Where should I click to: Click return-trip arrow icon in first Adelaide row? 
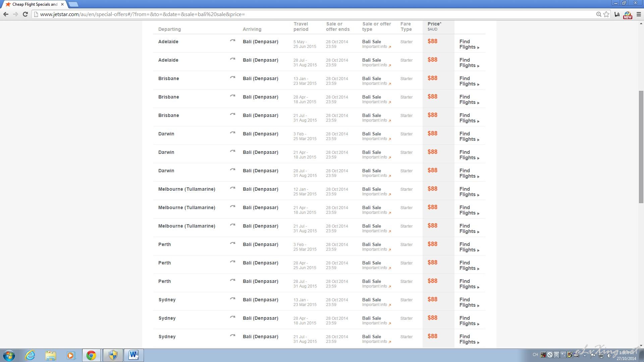pos(232,41)
